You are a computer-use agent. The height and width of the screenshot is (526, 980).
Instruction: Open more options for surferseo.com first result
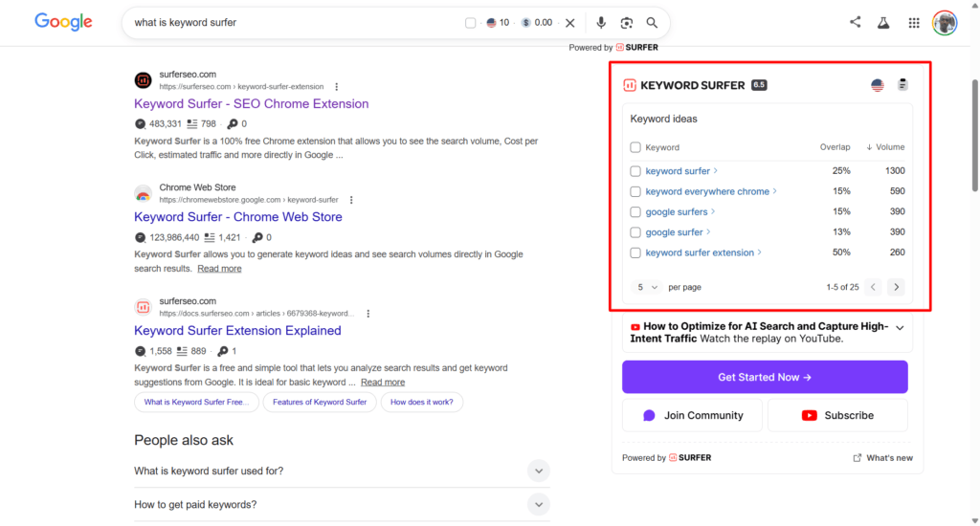(336, 87)
